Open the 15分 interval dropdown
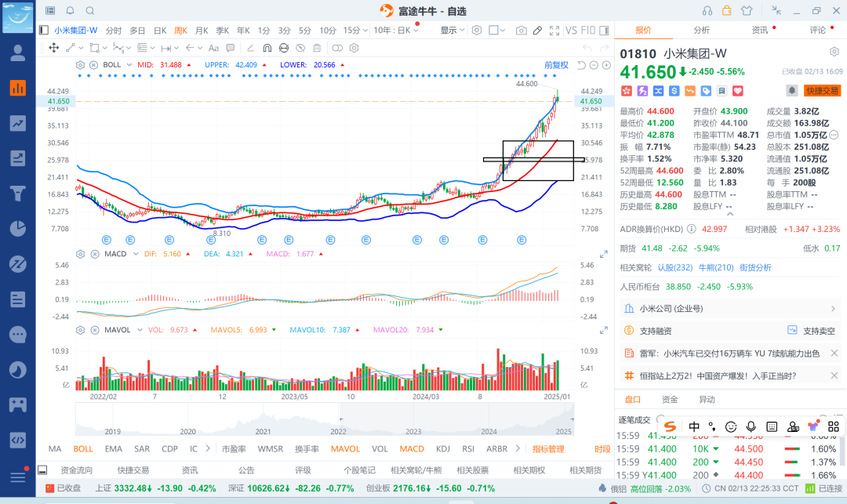Screen dimensions: 847x504 click(x=355, y=31)
